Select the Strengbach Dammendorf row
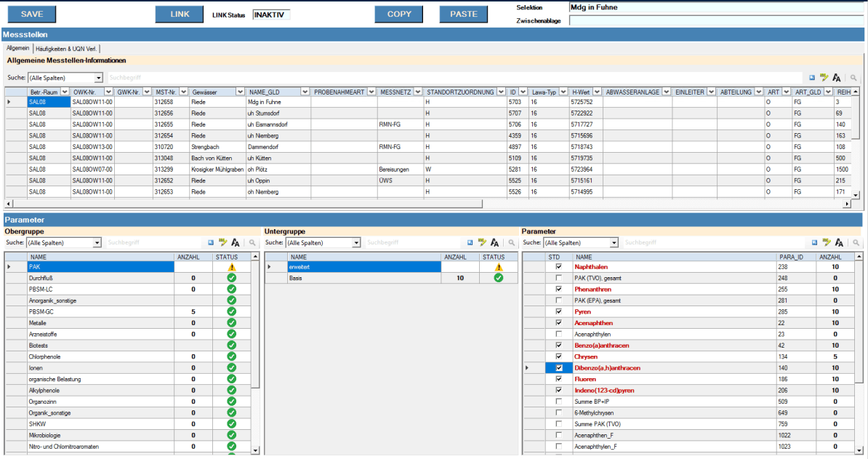 click(x=427, y=147)
